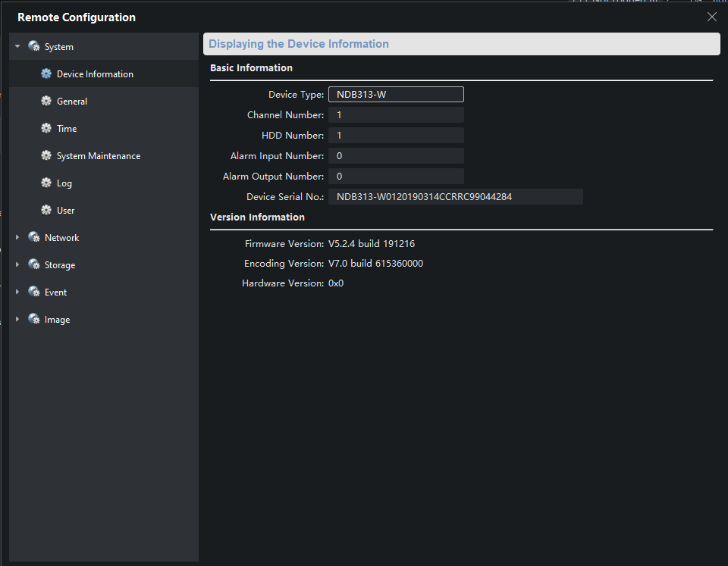Click the System Maintenance gear icon

(x=46, y=156)
